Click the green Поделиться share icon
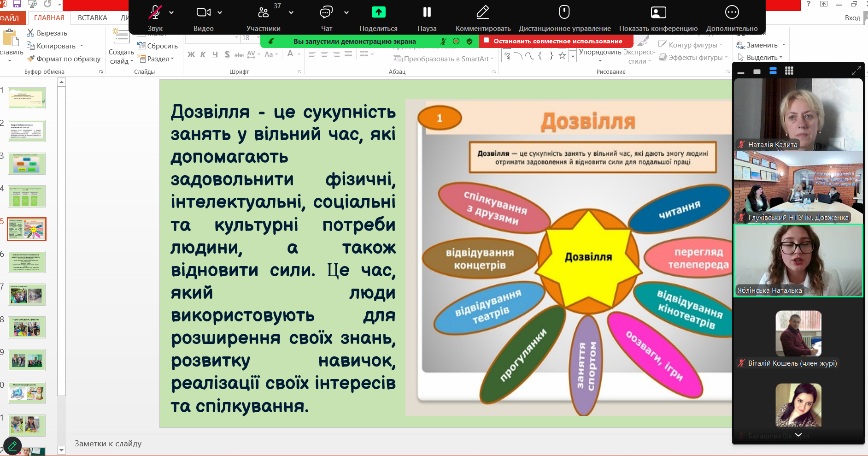 click(x=378, y=12)
